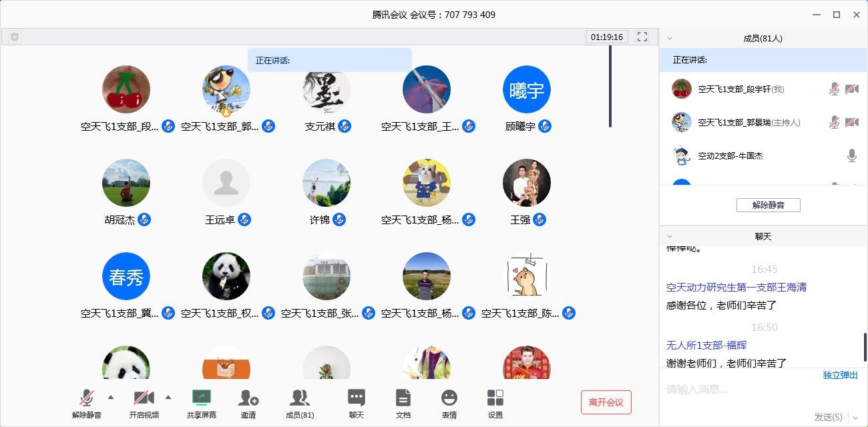Open the Invite (邀请) icon

coord(248,399)
